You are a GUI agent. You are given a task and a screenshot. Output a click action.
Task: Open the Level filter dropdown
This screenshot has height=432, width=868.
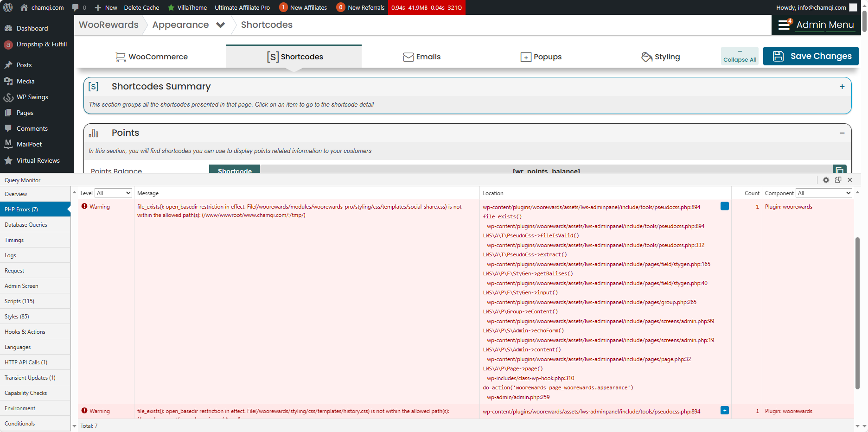(x=114, y=193)
